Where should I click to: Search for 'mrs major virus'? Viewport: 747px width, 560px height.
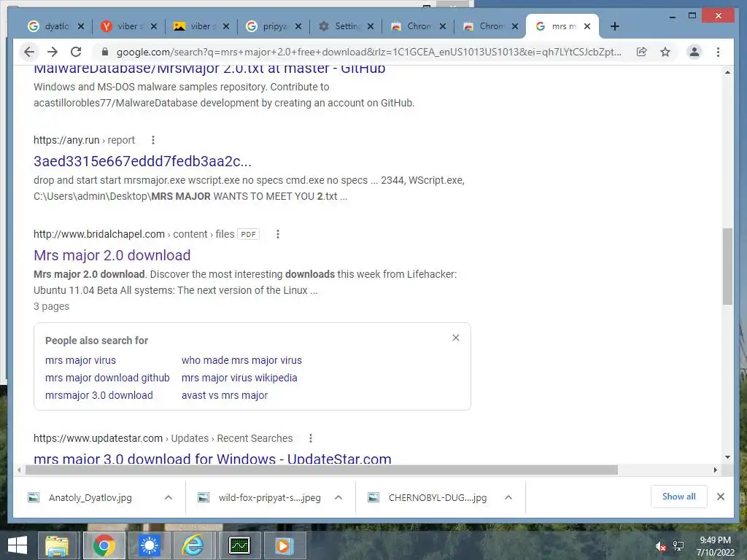(80, 360)
